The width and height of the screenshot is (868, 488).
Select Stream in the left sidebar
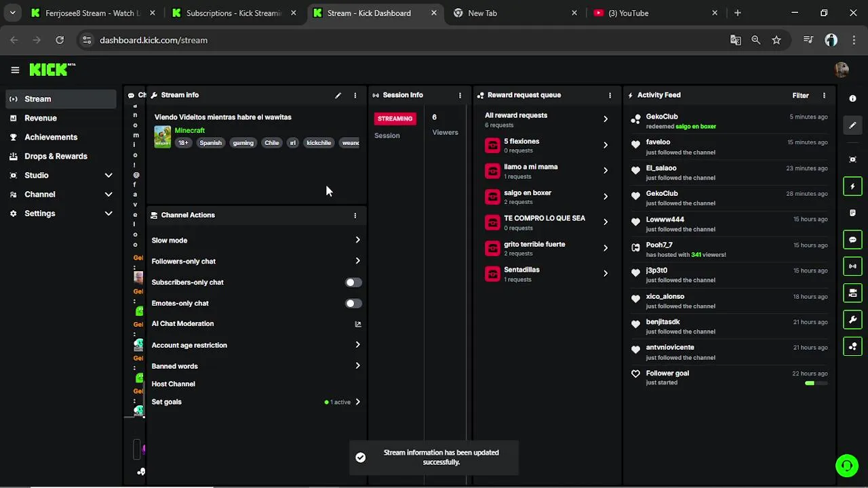(x=61, y=99)
